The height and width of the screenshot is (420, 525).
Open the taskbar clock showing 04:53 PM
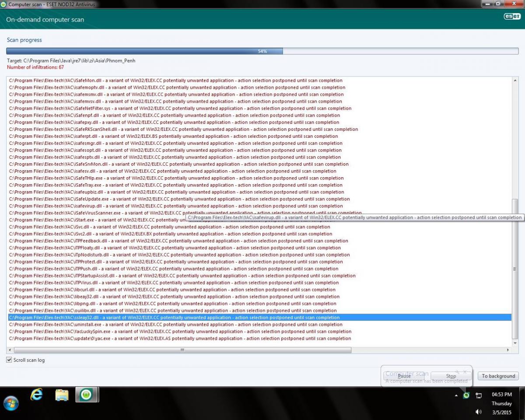click(502, 403)
